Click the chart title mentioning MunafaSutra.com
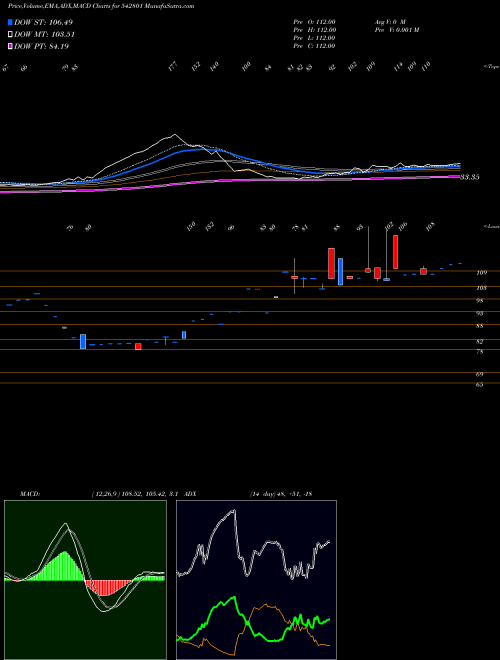Viewport: 500px width, 660px height. coord(101,6)
